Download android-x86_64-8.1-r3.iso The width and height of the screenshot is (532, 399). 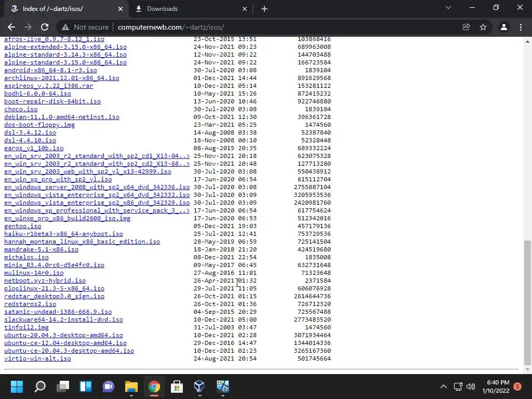50,70
